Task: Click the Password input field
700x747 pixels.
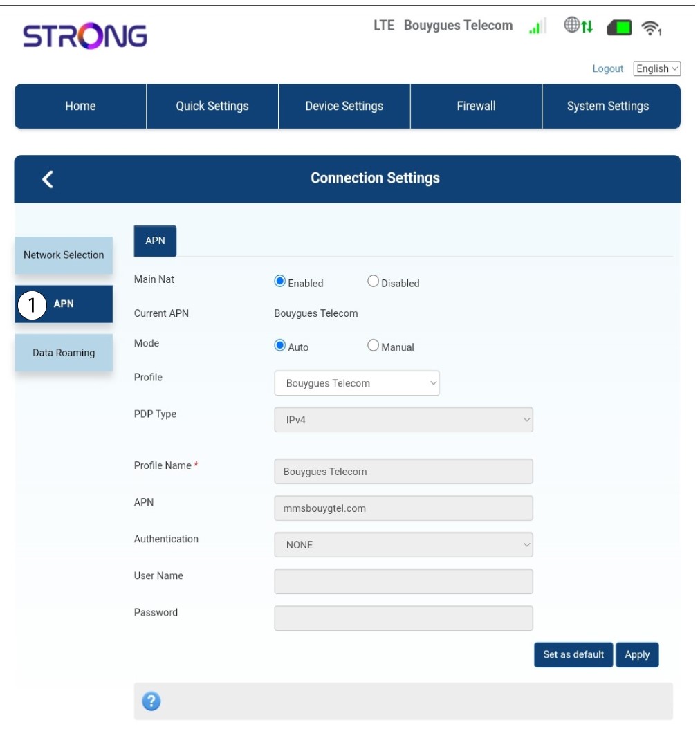Action: [x=404, y=618]
